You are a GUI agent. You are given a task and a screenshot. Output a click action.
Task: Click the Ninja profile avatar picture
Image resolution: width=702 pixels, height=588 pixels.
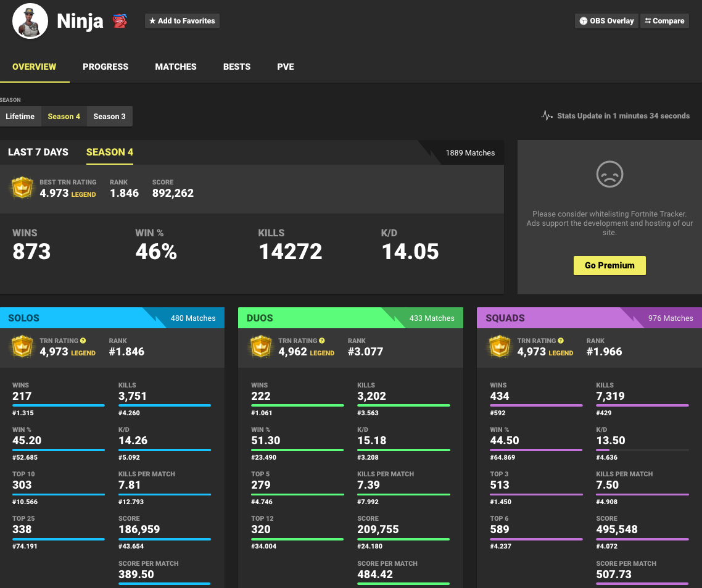click(30, 20)
